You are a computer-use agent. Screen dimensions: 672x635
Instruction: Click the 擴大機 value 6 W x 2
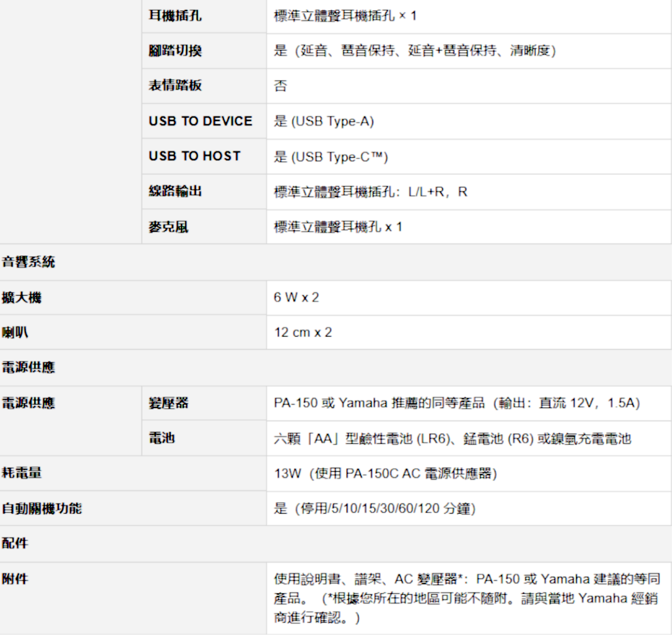coord(296,297)
